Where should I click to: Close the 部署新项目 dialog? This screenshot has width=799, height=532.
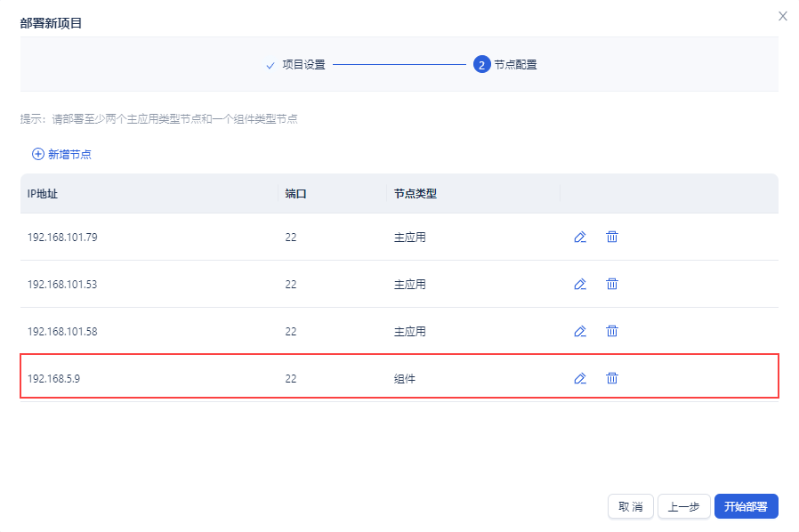[x=783, y=16]
